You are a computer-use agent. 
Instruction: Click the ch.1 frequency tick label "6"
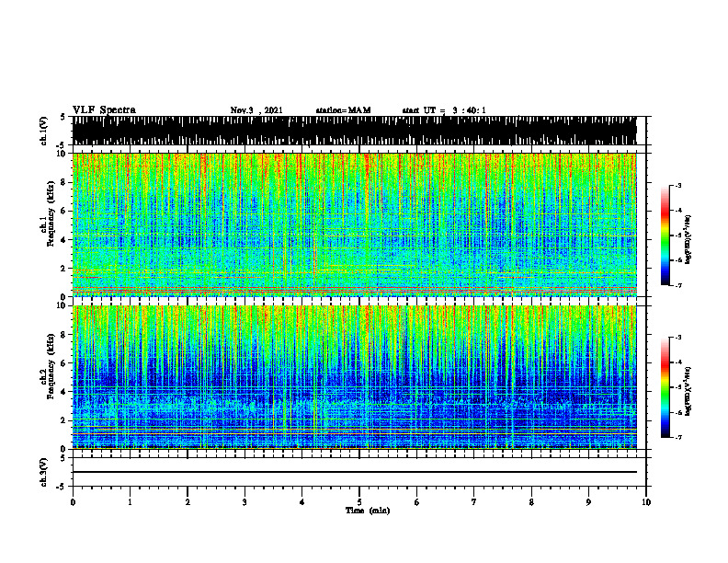[64, 212]
